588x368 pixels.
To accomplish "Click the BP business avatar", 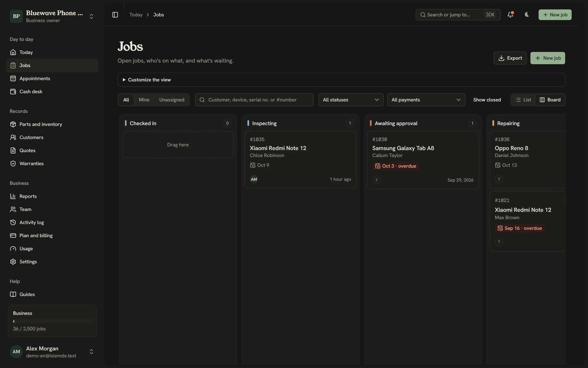I will click(16, 16).
